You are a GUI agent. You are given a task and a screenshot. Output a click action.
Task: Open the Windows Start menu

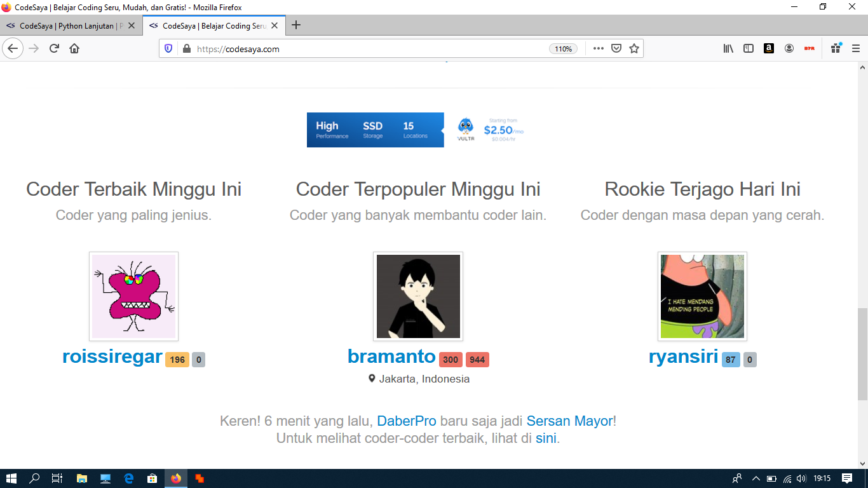(11, 478)
